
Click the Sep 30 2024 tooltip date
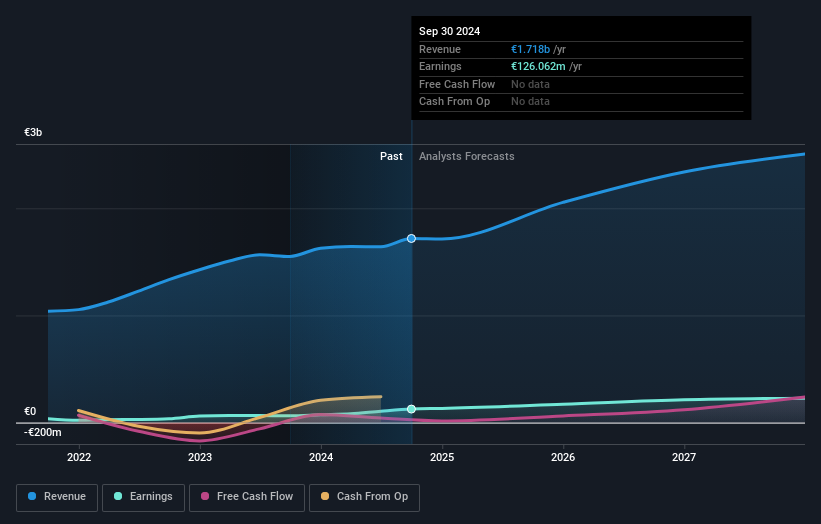pos(449,31)
